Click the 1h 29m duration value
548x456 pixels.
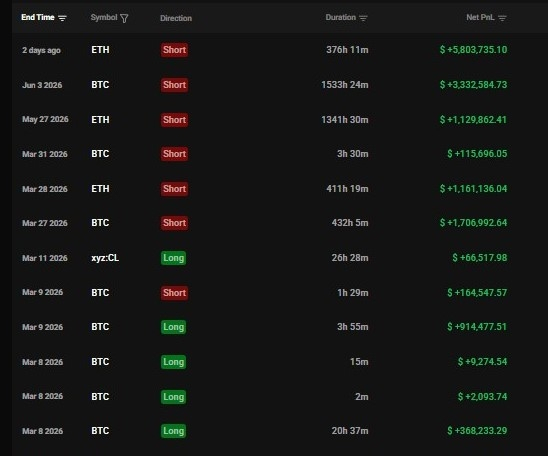click(x=353, y=292)
